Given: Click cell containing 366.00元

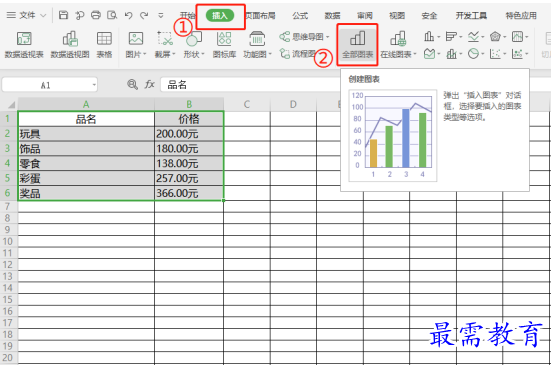Looking at the screenshot, I should pos(189,193).
